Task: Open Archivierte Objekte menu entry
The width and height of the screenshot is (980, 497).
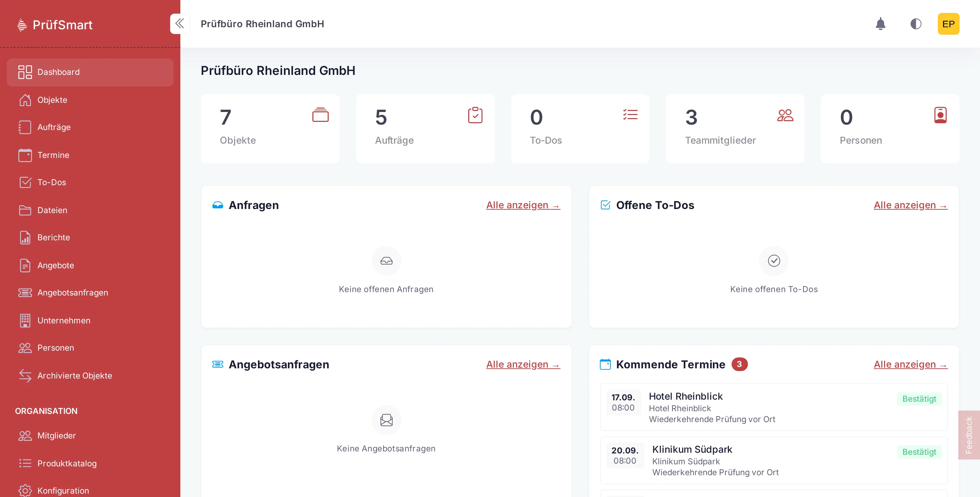Action: pos(90,375)
